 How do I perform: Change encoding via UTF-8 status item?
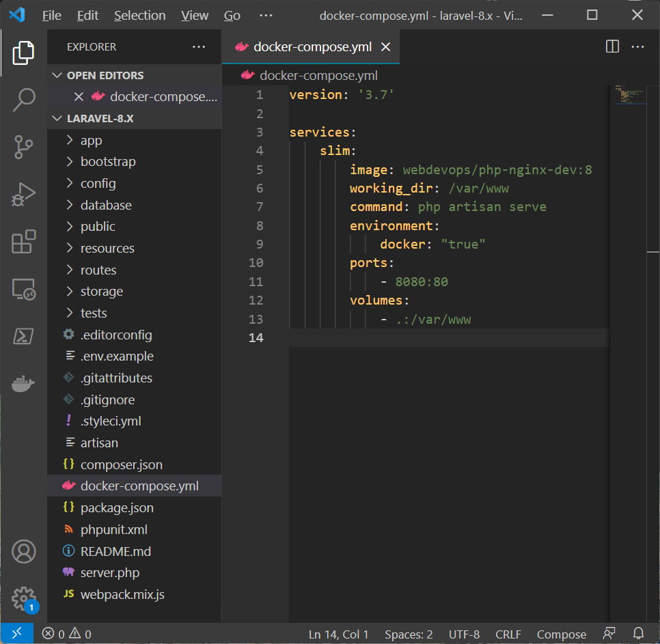464,634
